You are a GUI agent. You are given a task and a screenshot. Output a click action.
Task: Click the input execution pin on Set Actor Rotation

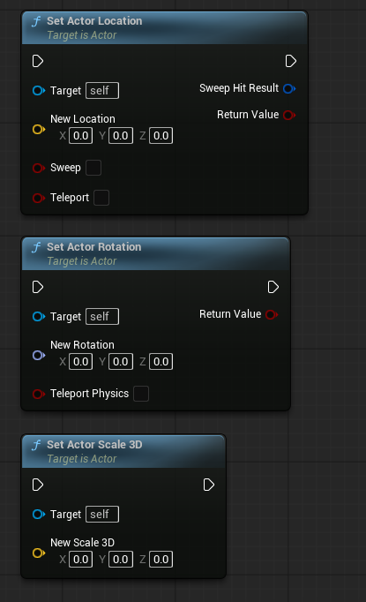coord(38,287)
